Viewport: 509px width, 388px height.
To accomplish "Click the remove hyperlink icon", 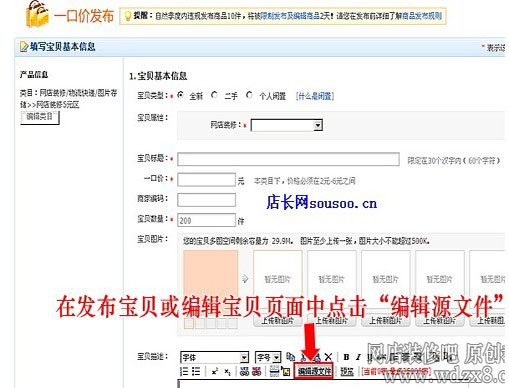I will 256,371.
